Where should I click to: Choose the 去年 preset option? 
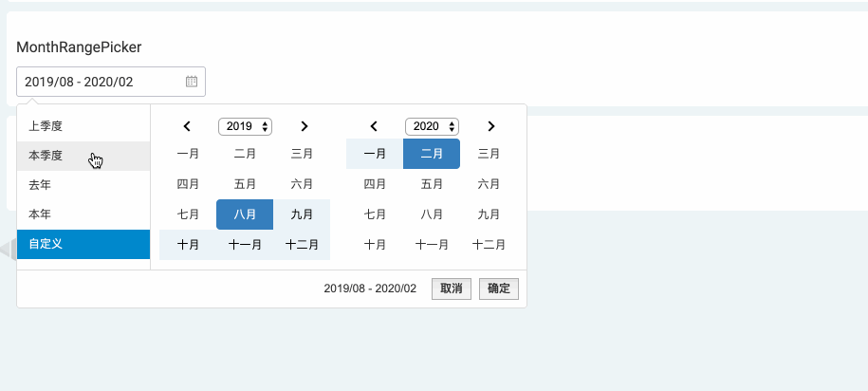(83, 185)
